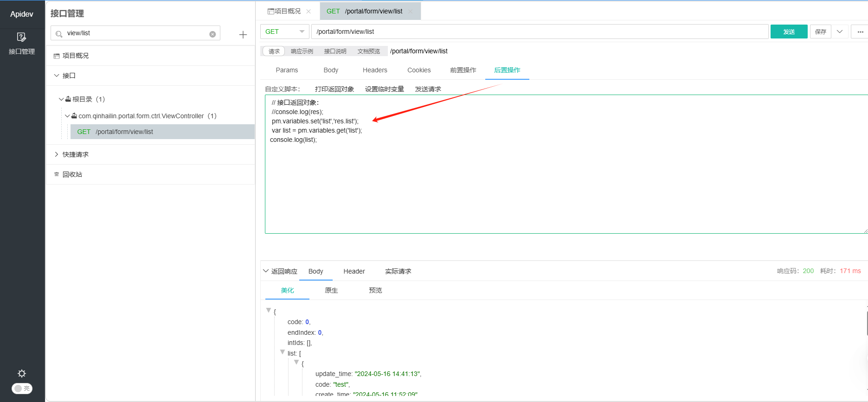Expand the 快捷请求 section
This screenshot has height=402, width=868.
[x=57, y=154]
